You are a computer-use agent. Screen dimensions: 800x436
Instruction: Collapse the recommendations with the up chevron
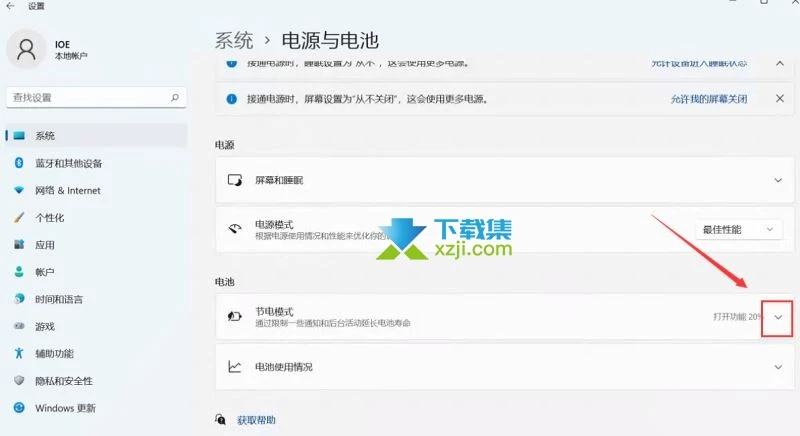(x=780, y=63)
